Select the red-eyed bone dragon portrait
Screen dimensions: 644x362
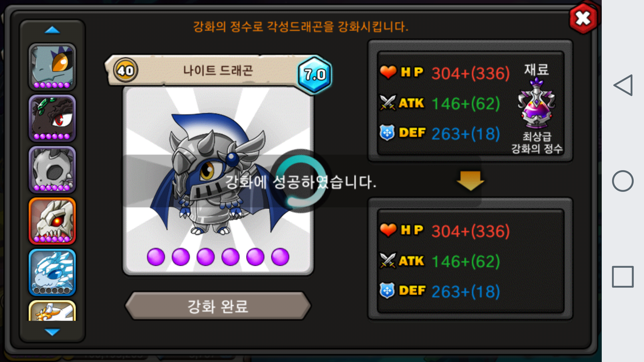coord(52,221)
